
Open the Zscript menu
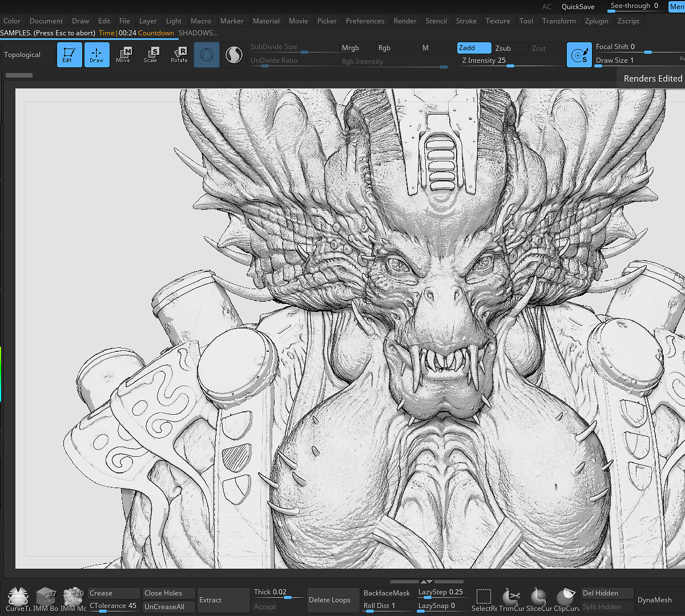click(x=628, y=21)
